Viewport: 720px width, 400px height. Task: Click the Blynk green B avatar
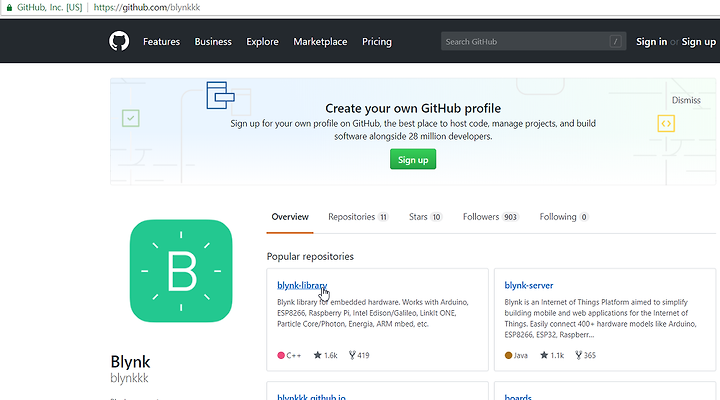(181, 271)
